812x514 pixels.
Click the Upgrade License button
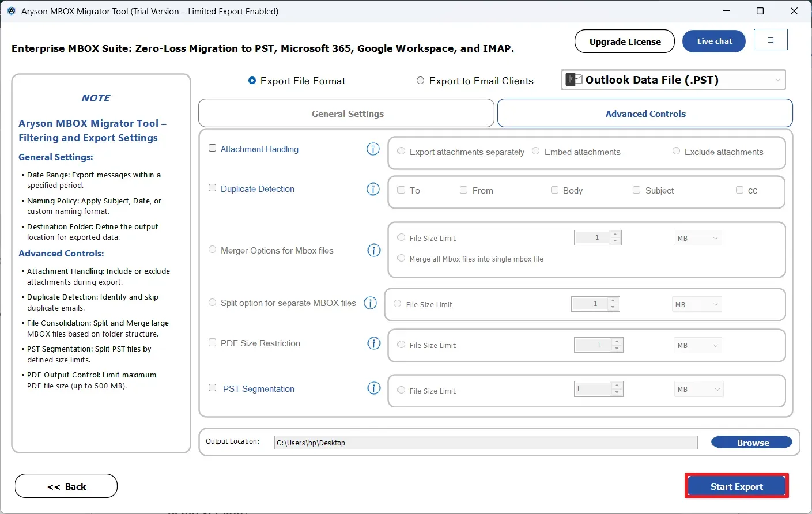pos(625,41)
